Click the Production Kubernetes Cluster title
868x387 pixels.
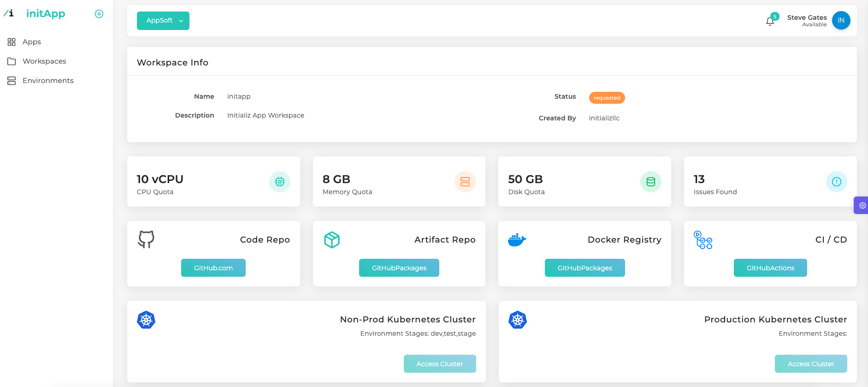(x=776, y=320)
